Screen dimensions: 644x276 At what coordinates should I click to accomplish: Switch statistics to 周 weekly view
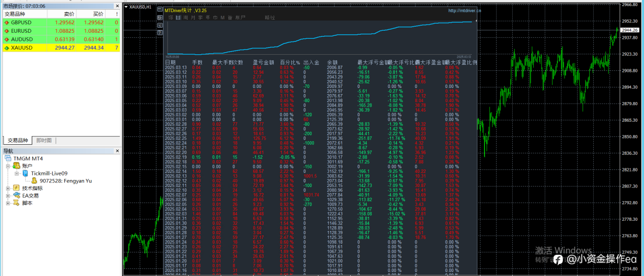[x=186, y=18]
